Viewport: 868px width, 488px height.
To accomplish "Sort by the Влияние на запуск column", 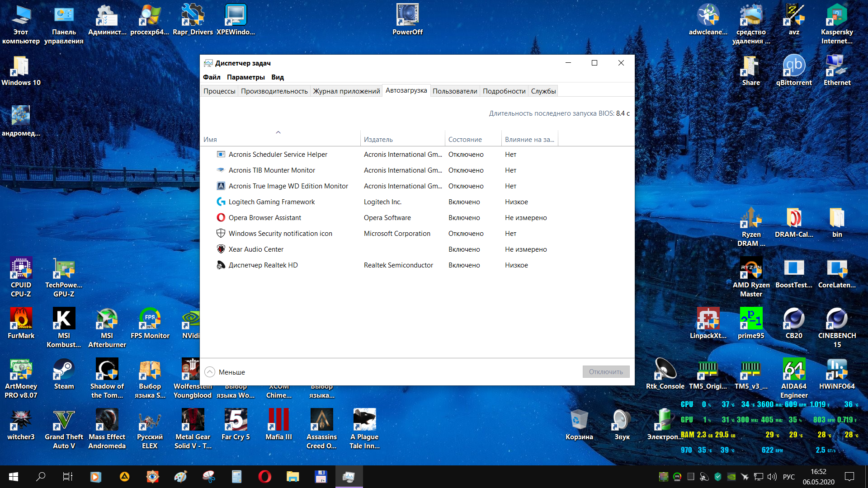I will pos(529,139).
